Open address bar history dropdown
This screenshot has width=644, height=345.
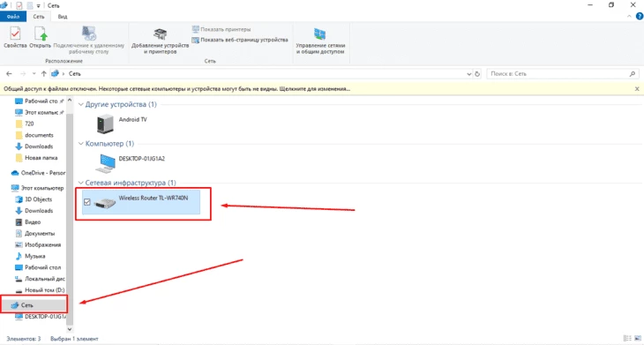coord(469,74)
